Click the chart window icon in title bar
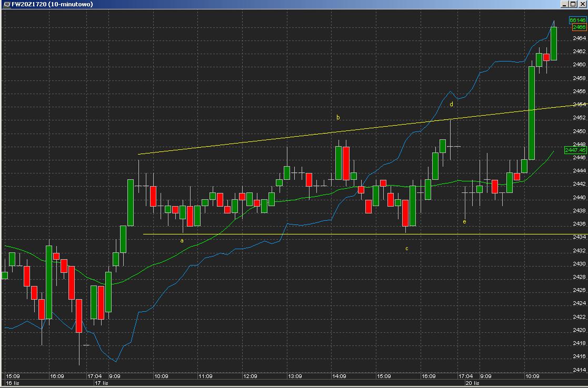This screenshot has width=588, height=388. pos(6,4)
